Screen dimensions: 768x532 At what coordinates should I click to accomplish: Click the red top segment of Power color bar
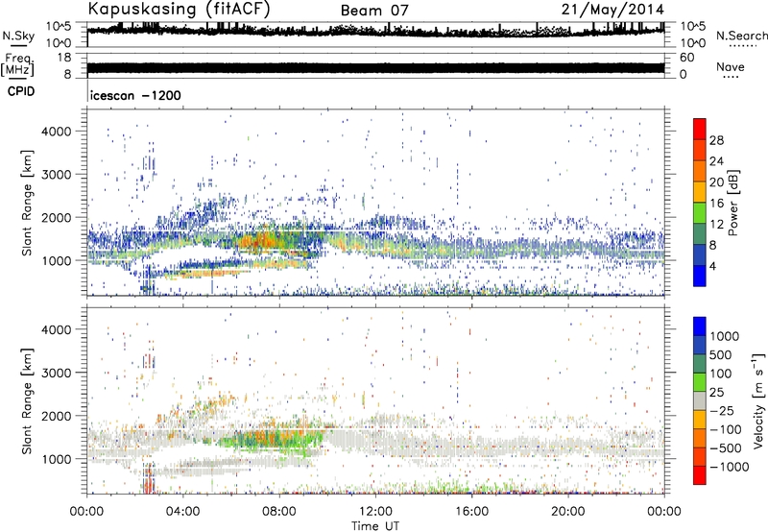click(x=700, y=129)
